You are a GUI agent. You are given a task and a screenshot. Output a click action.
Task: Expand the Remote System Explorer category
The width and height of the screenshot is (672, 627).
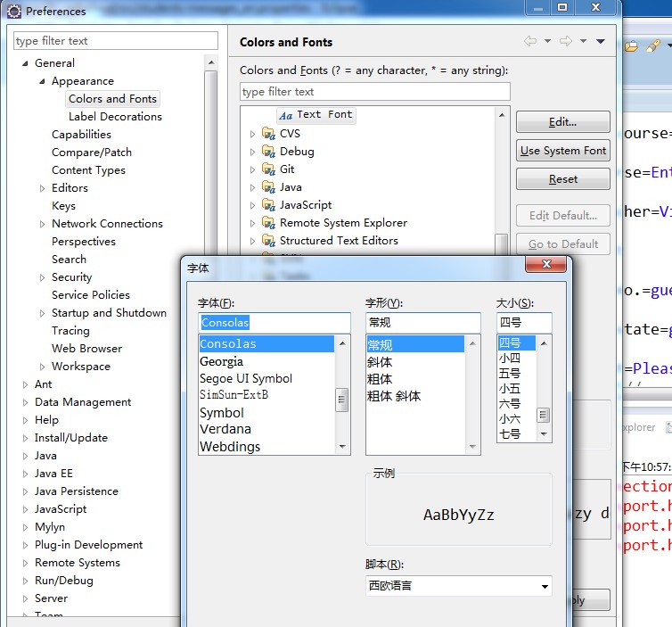tap(252, 224)
